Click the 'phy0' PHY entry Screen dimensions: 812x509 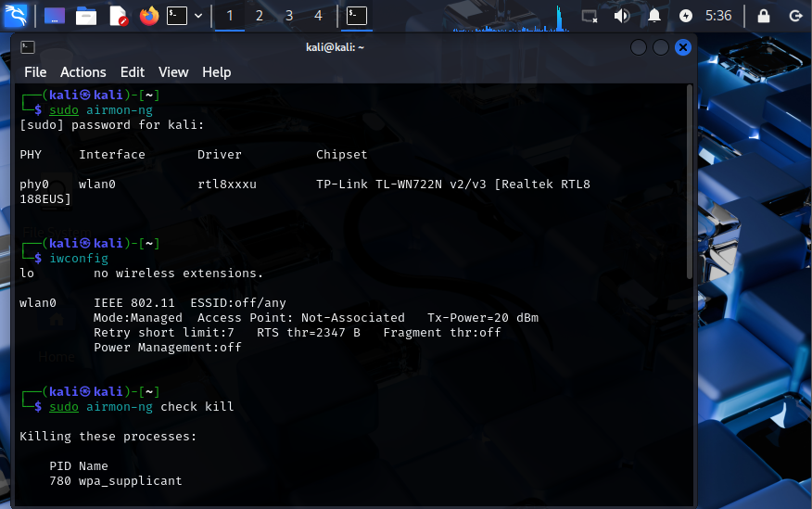(x=34, y=185)
